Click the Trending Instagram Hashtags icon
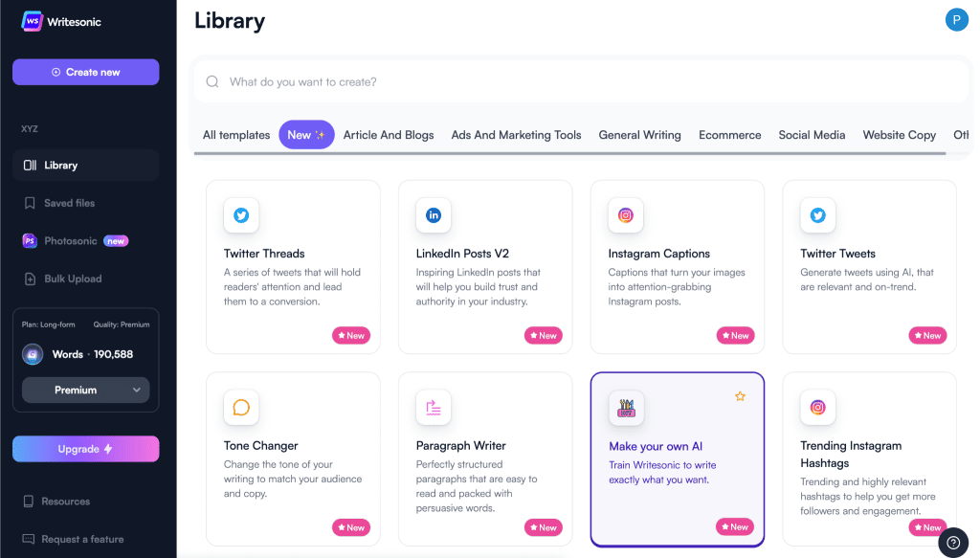 817,408
